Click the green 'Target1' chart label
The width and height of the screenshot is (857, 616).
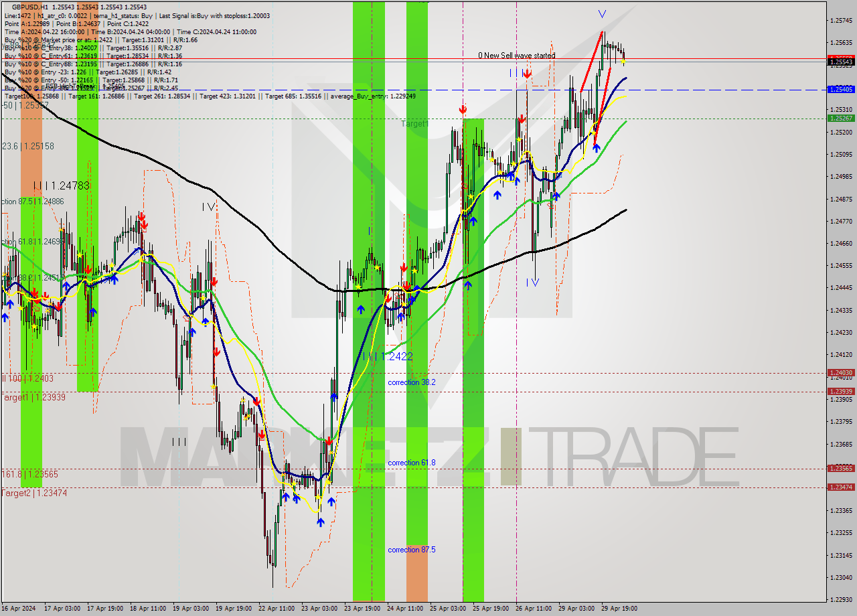tap(414, 124)
